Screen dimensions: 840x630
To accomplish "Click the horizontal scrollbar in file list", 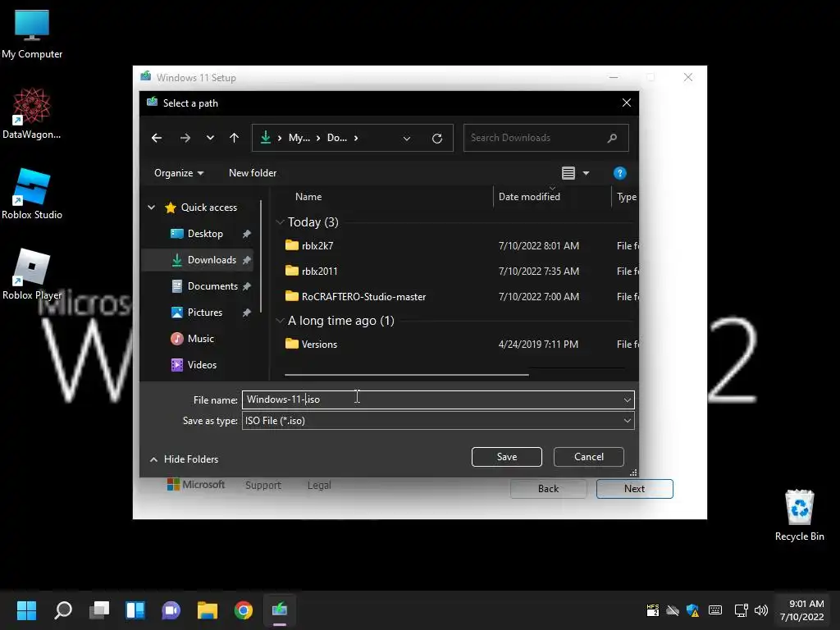I will click(407, 374).
